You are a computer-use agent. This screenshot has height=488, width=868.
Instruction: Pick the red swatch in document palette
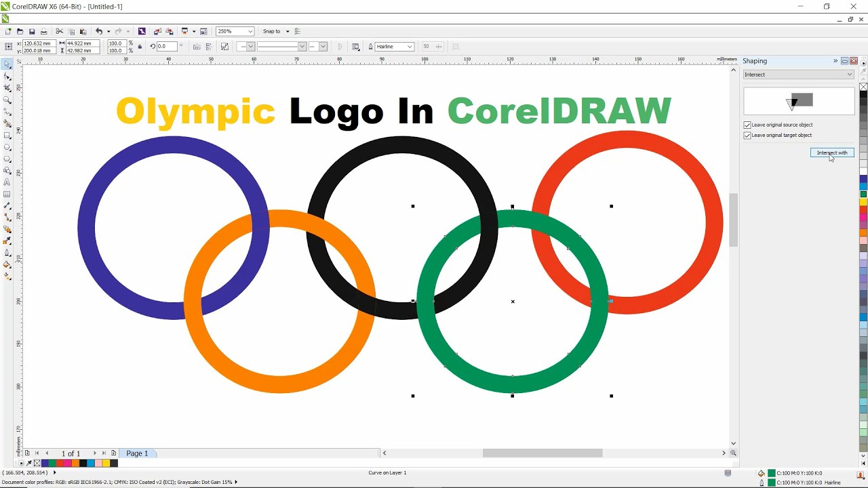coord(60,463)
